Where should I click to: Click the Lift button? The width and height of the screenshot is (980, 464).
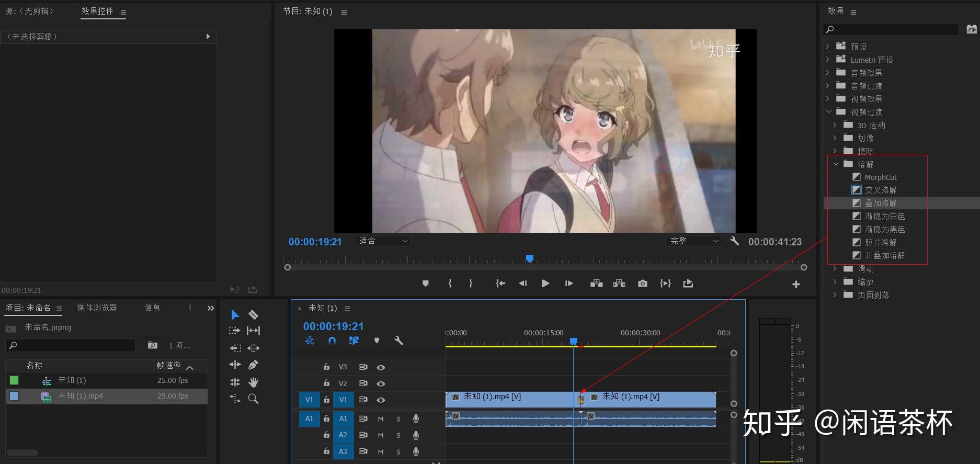[596, 284]
